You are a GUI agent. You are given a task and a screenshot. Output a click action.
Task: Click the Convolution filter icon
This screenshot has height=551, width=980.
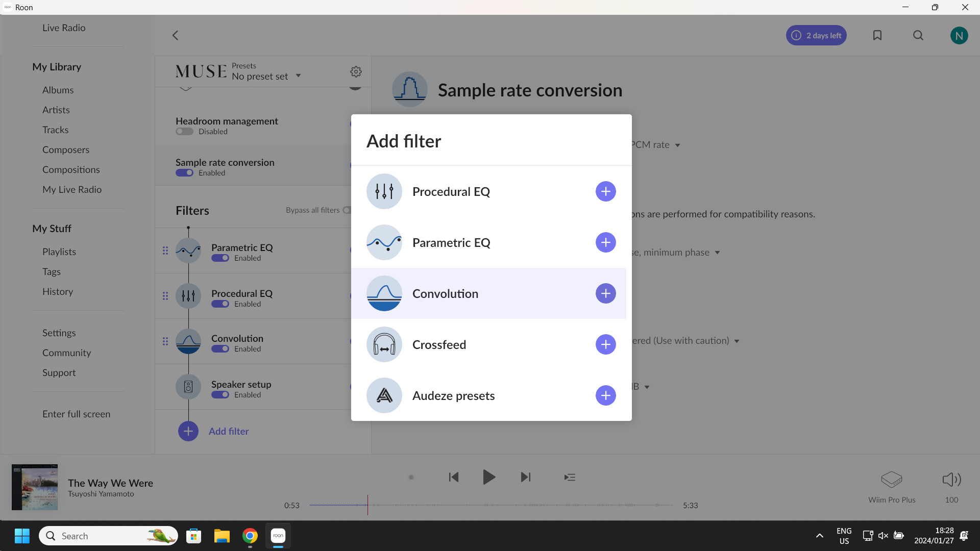(x=384, y=293)
